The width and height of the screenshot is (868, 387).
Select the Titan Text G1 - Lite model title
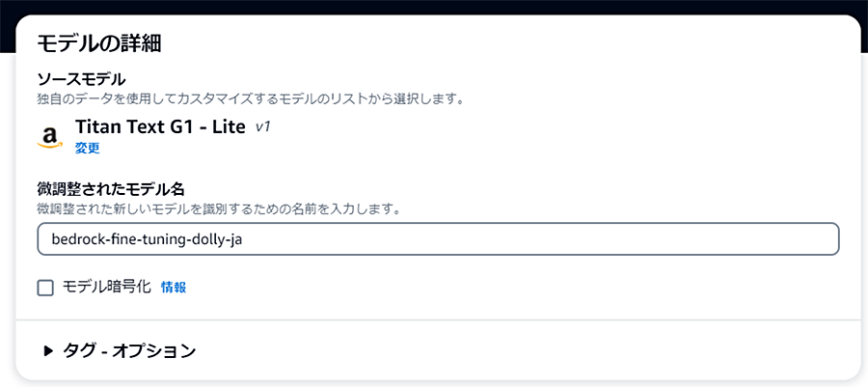click(160, 126)
